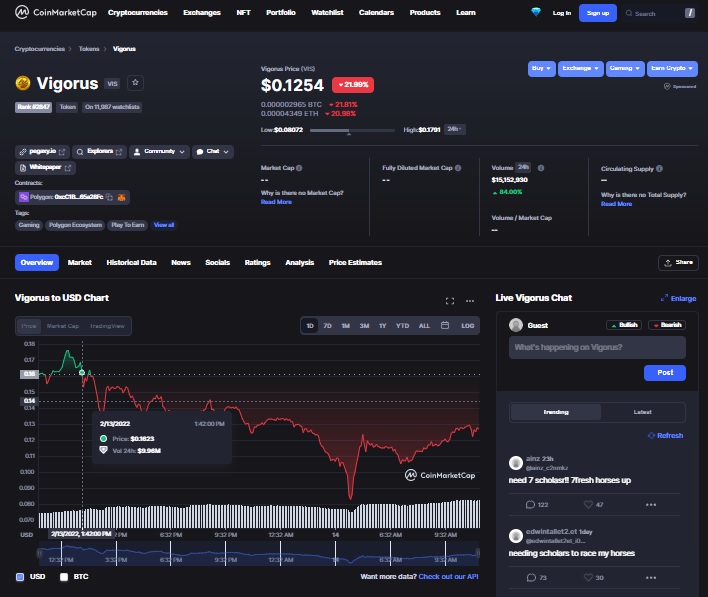Click the 24h low-high price range bar
Viewport: 708px width, 597px height.
point(352,130)
